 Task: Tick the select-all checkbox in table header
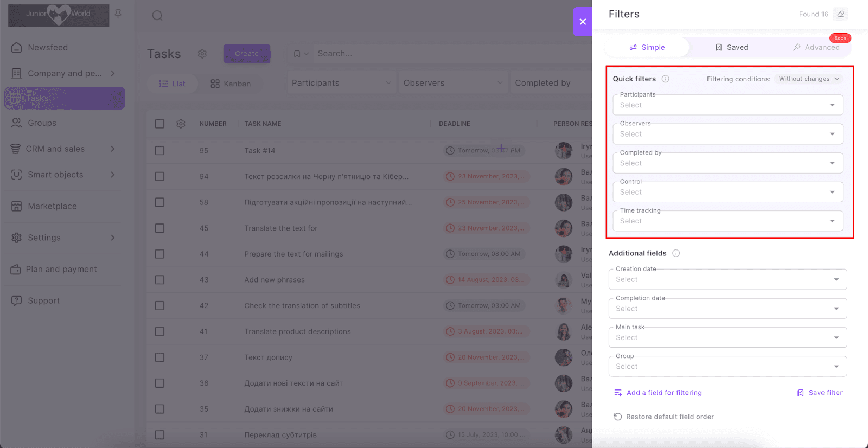tap(159, 124)
